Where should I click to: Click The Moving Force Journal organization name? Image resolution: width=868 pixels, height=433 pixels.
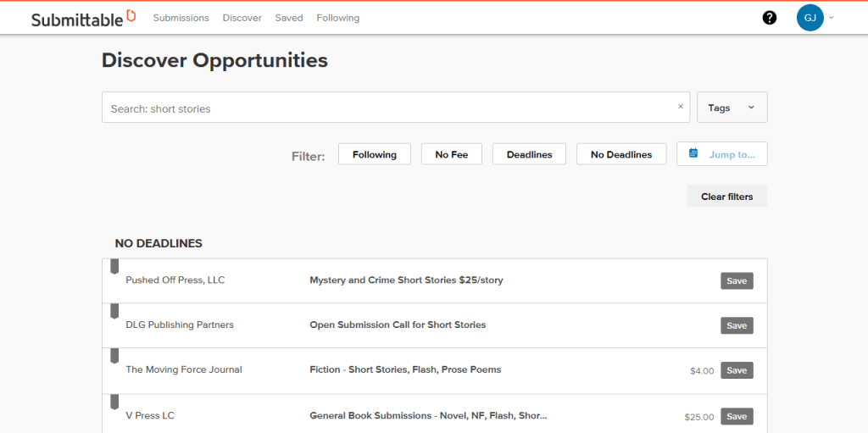(184, 369)
